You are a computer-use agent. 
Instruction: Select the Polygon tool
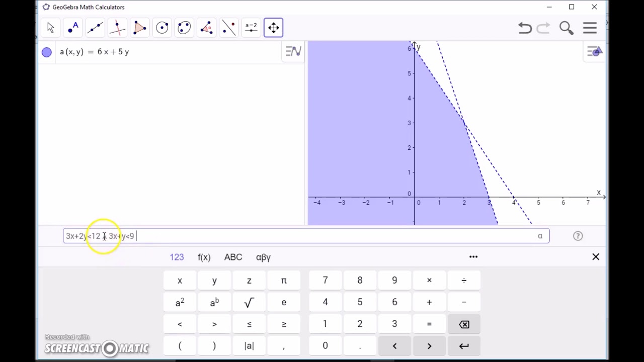coord(140,28)
